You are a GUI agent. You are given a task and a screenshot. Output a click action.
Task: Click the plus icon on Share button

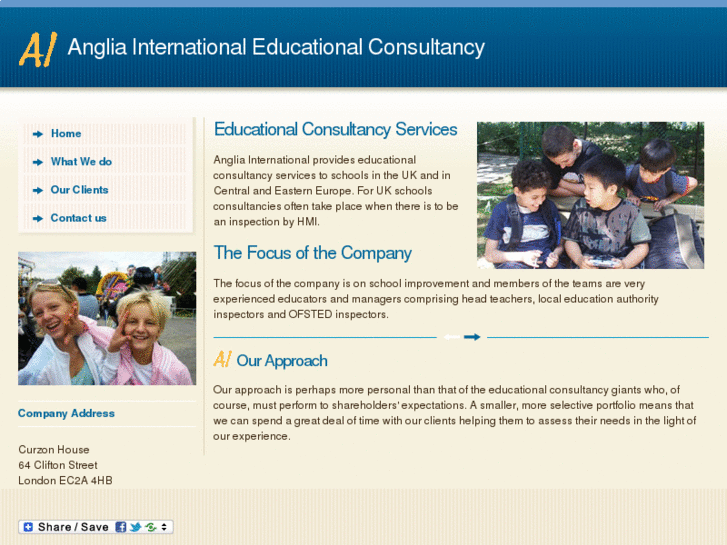point(28,527)
